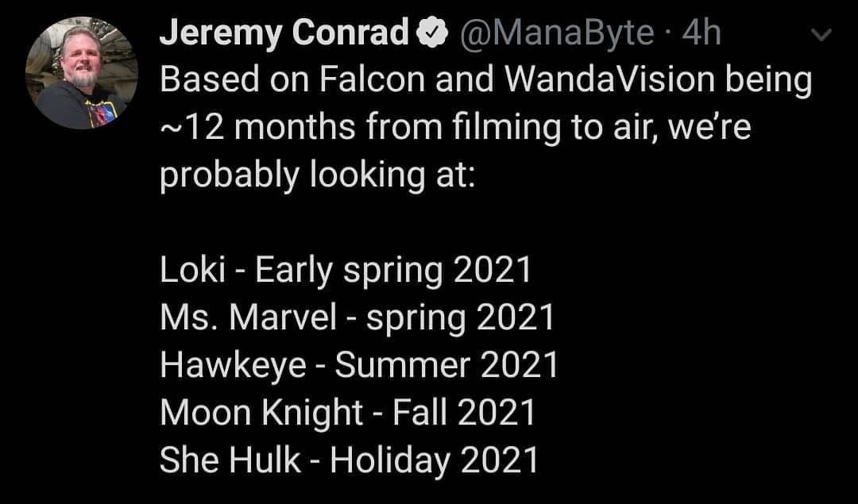
Task: Click the 'She Hulk - Holiday 2021' line
Action: 349,460
